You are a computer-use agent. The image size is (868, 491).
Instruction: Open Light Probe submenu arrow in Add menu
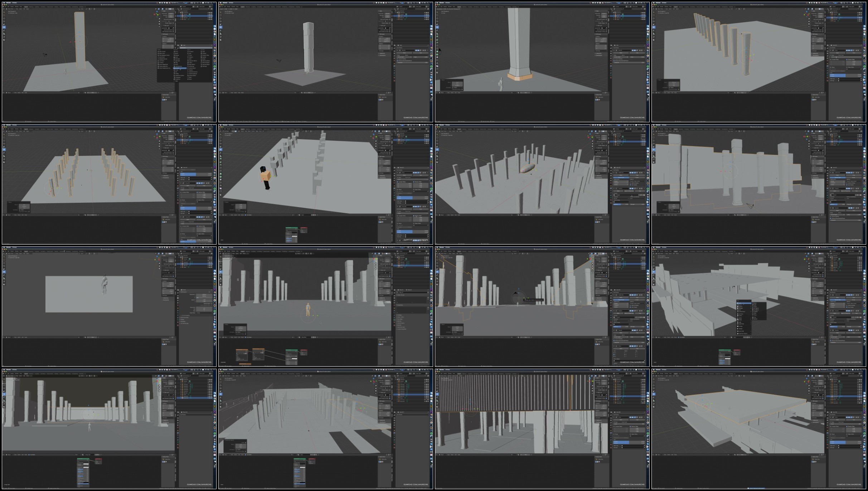(751, 324)
